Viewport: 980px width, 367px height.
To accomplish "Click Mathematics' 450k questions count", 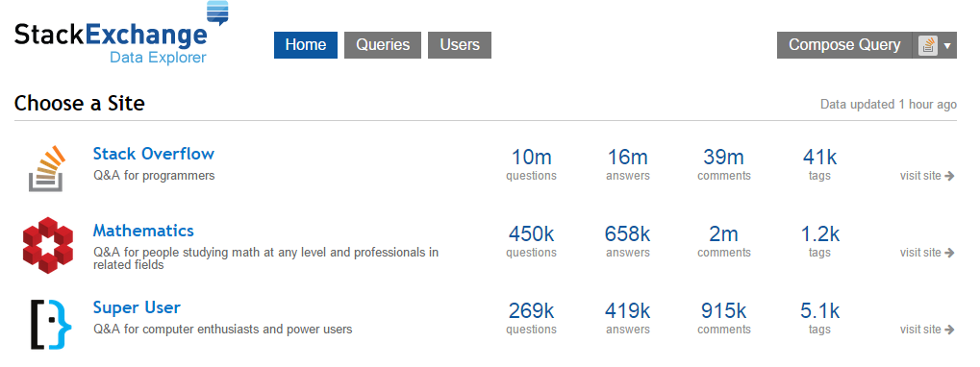I will pyautogui.click(x=531, y=233).
